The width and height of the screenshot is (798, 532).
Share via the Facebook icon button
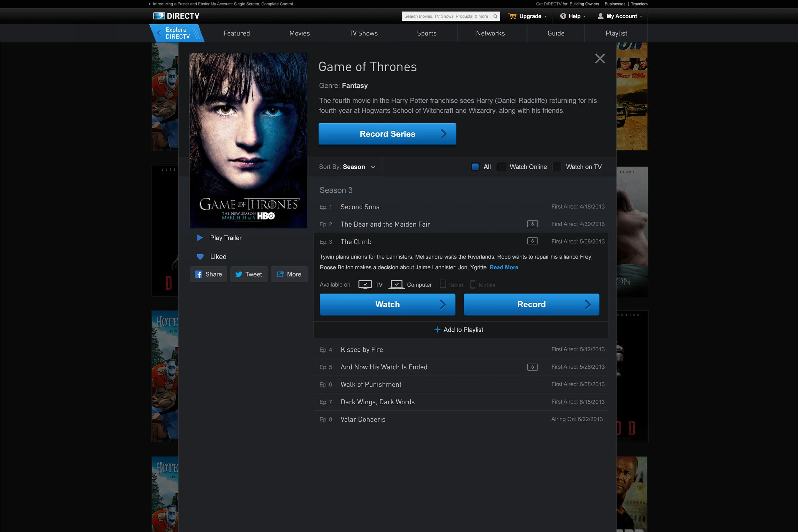(x=199, y=274)
